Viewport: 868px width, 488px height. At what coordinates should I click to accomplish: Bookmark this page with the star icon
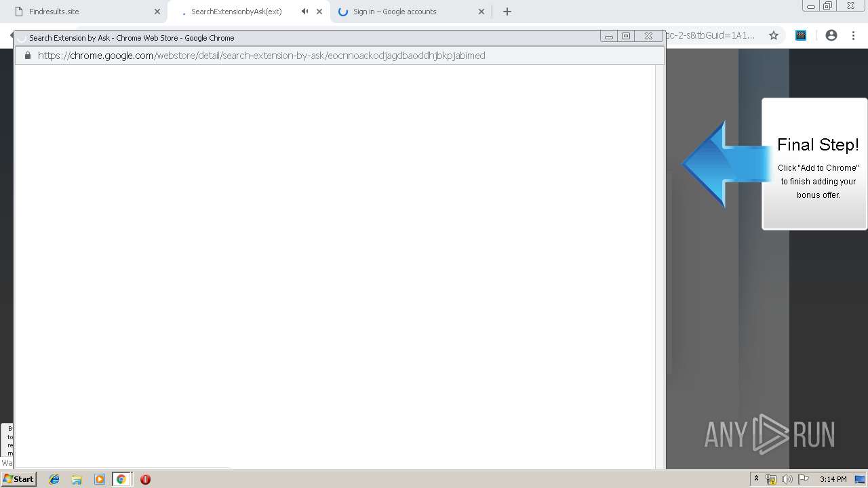(774, 35)
